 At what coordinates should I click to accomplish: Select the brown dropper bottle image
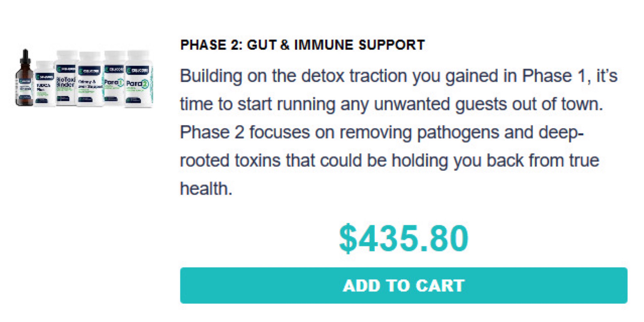click(25, 77)
